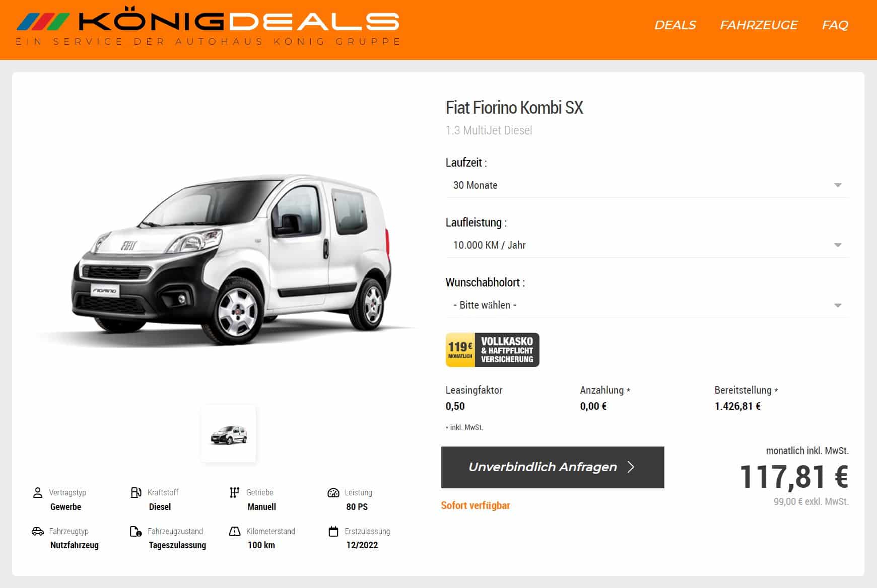The height and width of the screenshot is (588, 877).
Task: Click the Unverbindlich Anfragen button
Action: pyautogui.click(x=553, y=467)
